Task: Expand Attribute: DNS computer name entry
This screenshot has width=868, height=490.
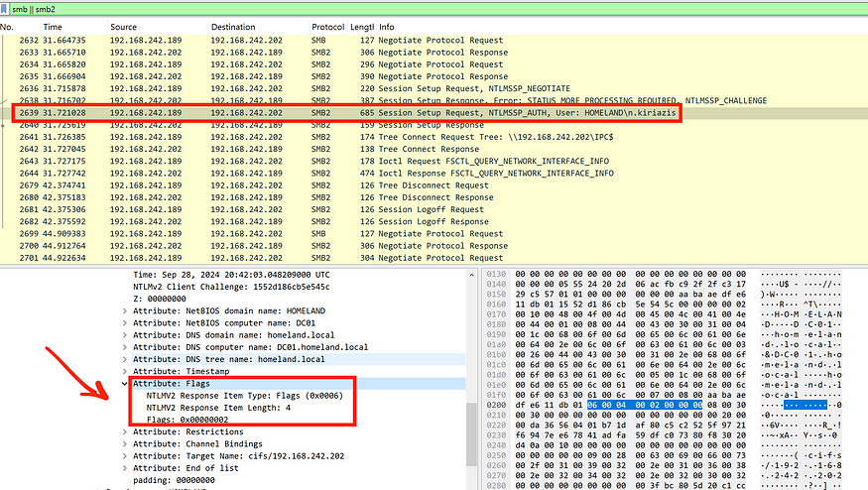Action: [x=125, y=347]
